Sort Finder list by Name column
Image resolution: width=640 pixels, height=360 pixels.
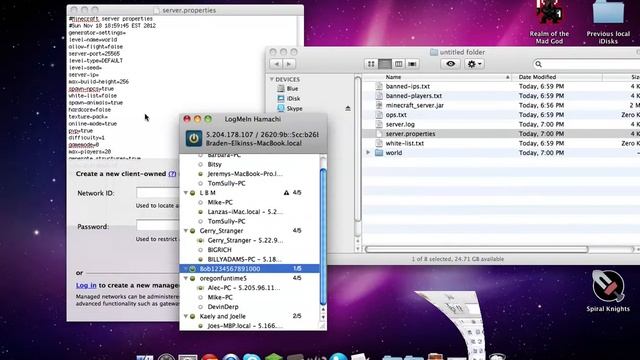tap(437, 77)
